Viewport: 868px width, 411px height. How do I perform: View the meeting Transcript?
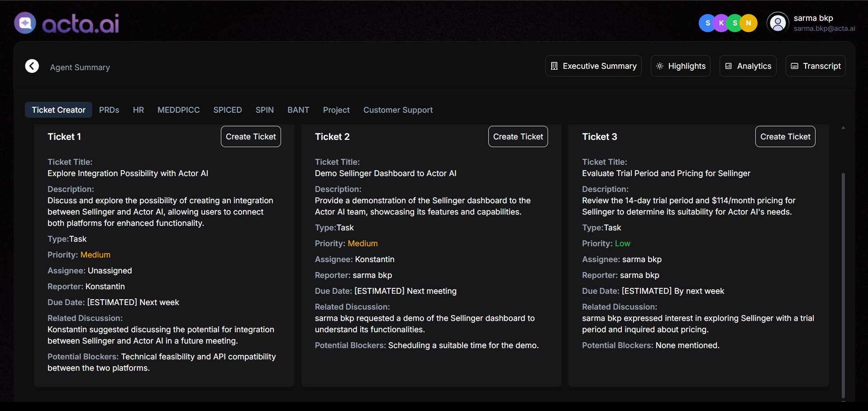[x=816, y=66]
